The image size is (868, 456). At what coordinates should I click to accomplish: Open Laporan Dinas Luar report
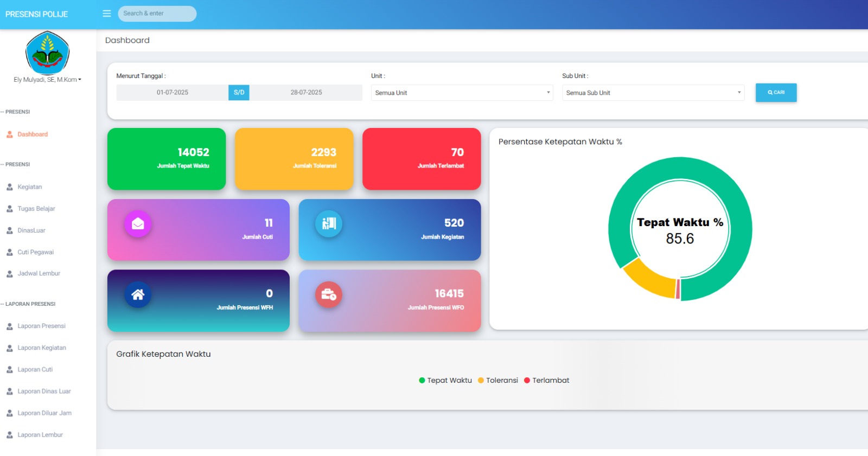[44, 391]
